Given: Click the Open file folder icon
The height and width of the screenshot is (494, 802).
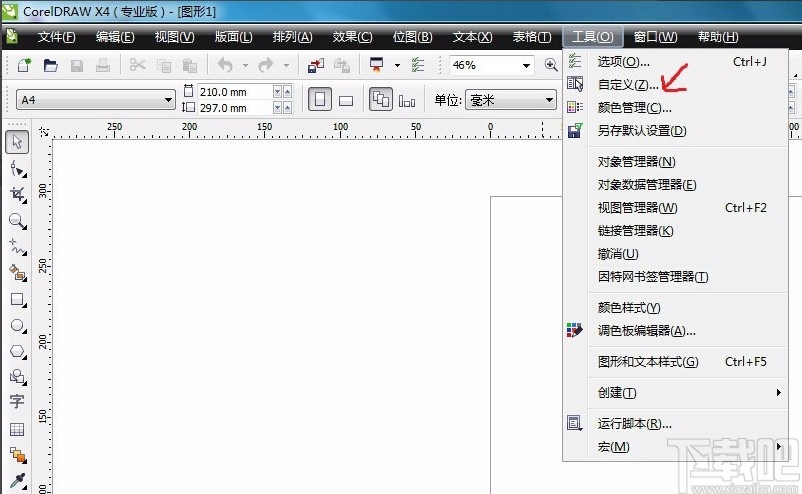Looking at the screenshot, I should 50,65.
